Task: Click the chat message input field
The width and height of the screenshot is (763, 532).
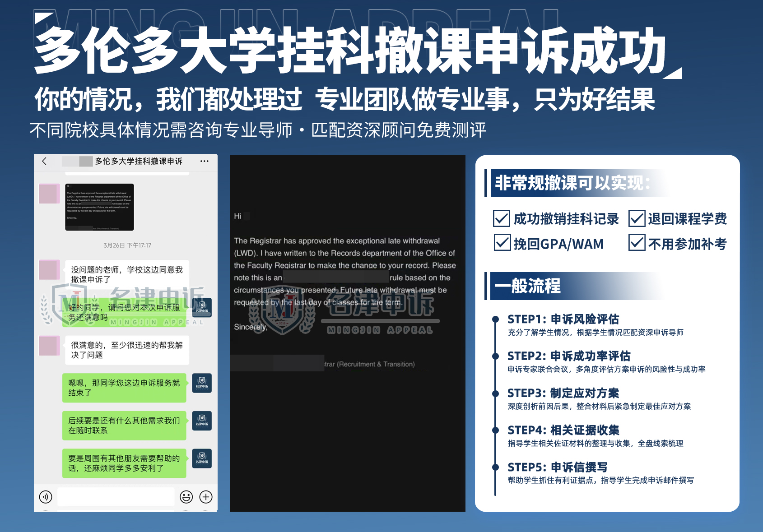Action: coord(116,497)
